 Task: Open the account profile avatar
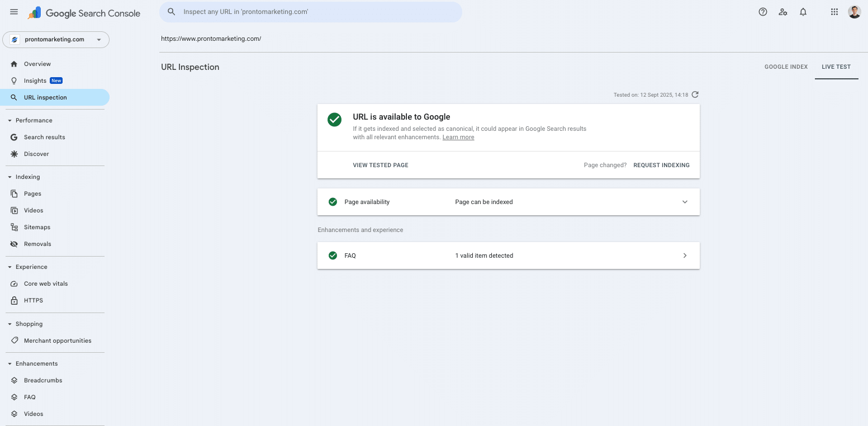854,12
